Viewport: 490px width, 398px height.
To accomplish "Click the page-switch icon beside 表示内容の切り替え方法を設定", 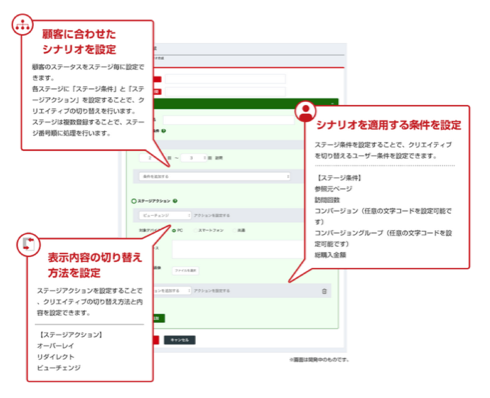I will pos(28,244).
